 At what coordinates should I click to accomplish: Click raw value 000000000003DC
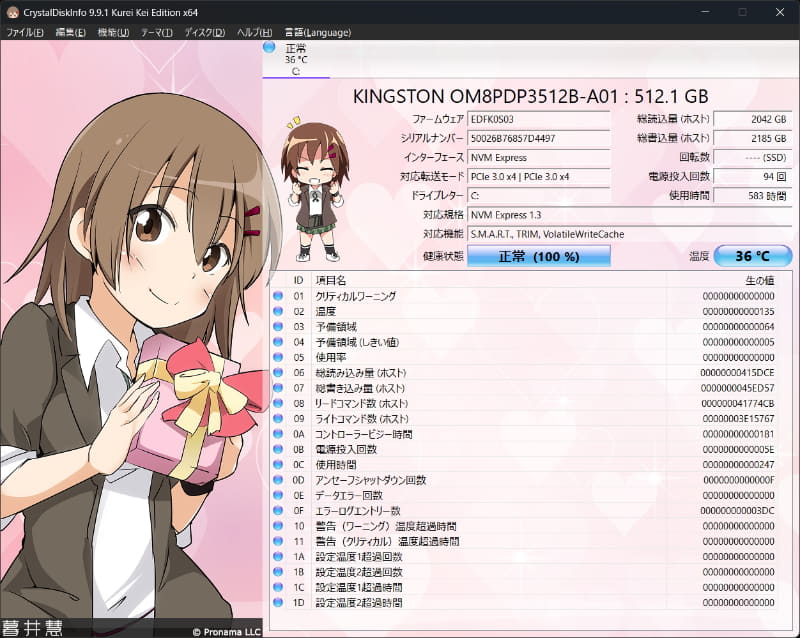pos(737,510)
